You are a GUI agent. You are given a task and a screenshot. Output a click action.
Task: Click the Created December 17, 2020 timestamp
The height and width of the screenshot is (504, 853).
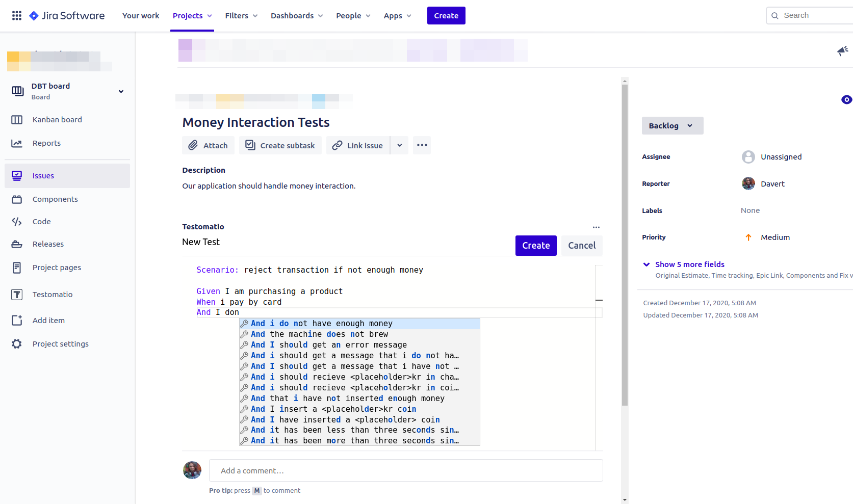[x=700, y=303]
